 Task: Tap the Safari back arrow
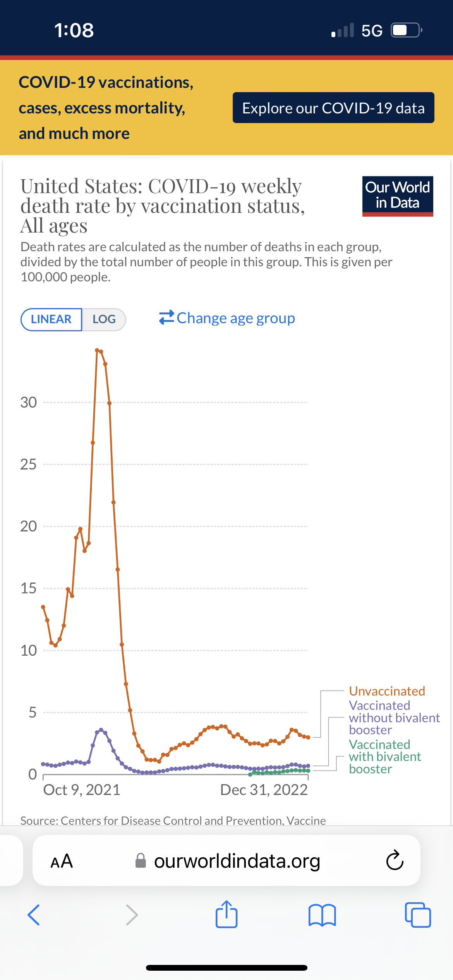click(34, 915)
